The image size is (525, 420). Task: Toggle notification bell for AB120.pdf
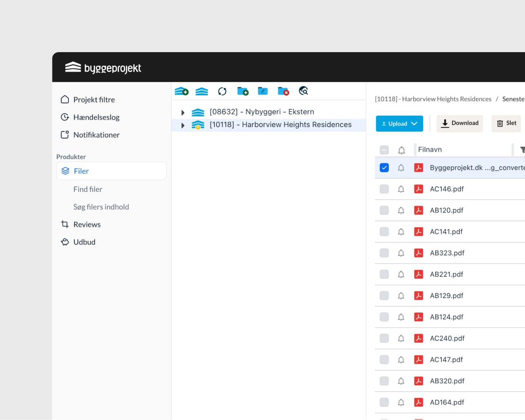(x=401, y=210)
